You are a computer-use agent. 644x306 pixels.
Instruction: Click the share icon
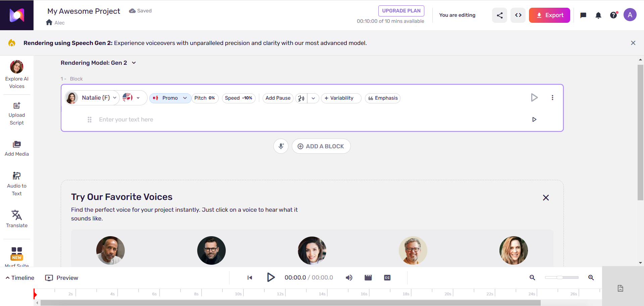click(x=499, y=15)
